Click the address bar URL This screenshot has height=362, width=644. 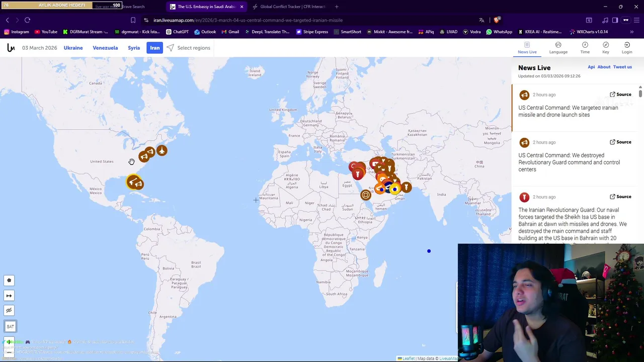point(248,20)
